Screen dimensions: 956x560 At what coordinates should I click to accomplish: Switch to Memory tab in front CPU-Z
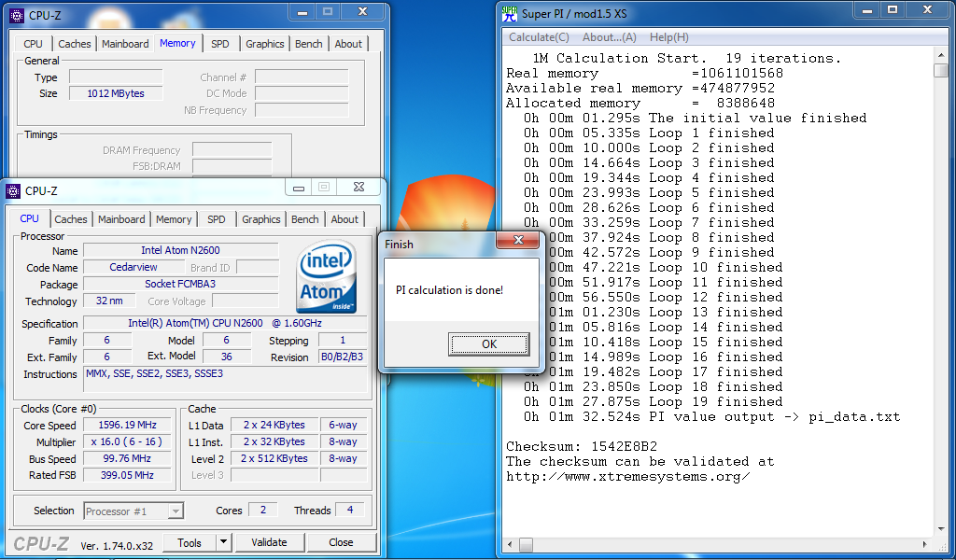174,219
